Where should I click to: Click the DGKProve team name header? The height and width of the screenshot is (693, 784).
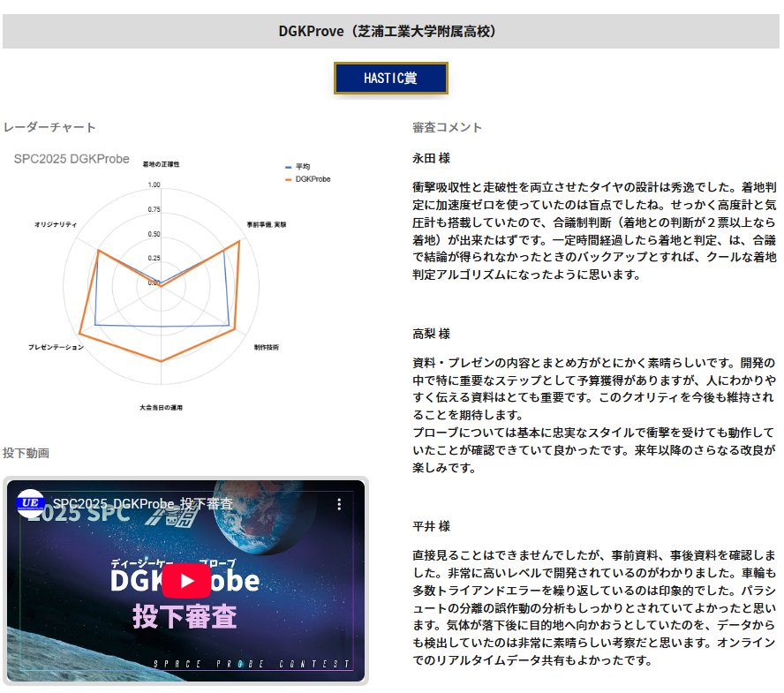391,31
